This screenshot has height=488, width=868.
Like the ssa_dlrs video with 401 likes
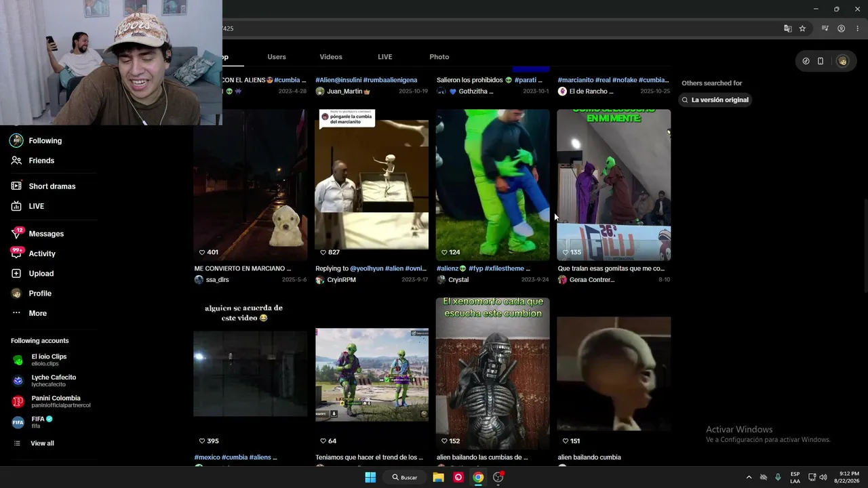pos(202,252)
